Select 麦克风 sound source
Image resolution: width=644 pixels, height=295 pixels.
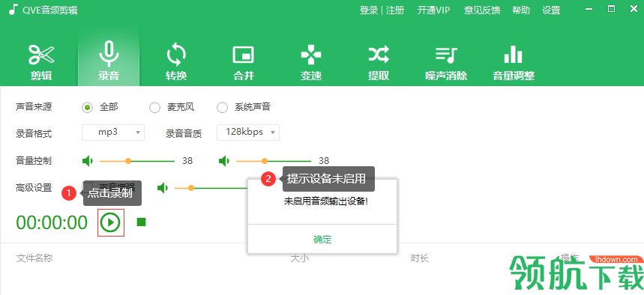pos(154,108)
